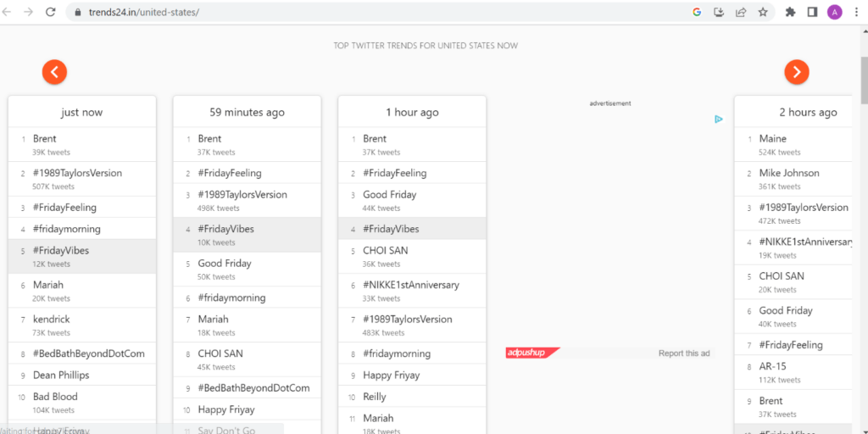Click the page vertical scrollbar thumb
Image resolution: width=868 pixels, height=434 pixels.
click(864, 81)
